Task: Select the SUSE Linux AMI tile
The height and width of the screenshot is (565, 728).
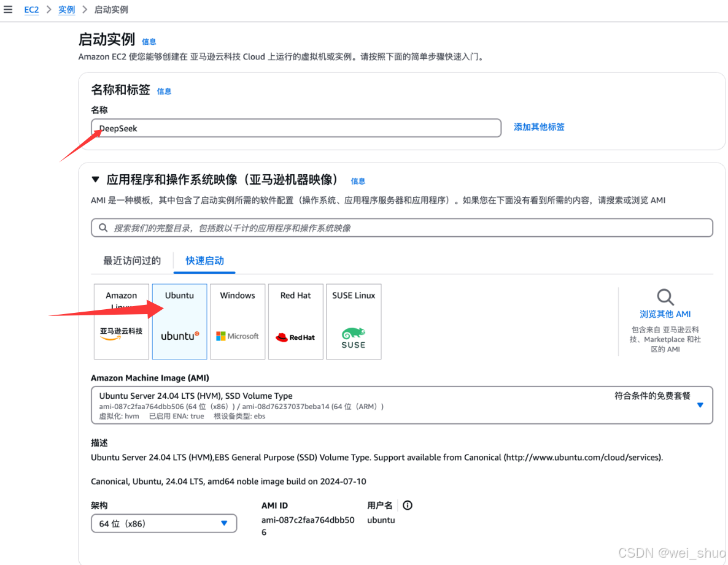Action: coord(354,321)
